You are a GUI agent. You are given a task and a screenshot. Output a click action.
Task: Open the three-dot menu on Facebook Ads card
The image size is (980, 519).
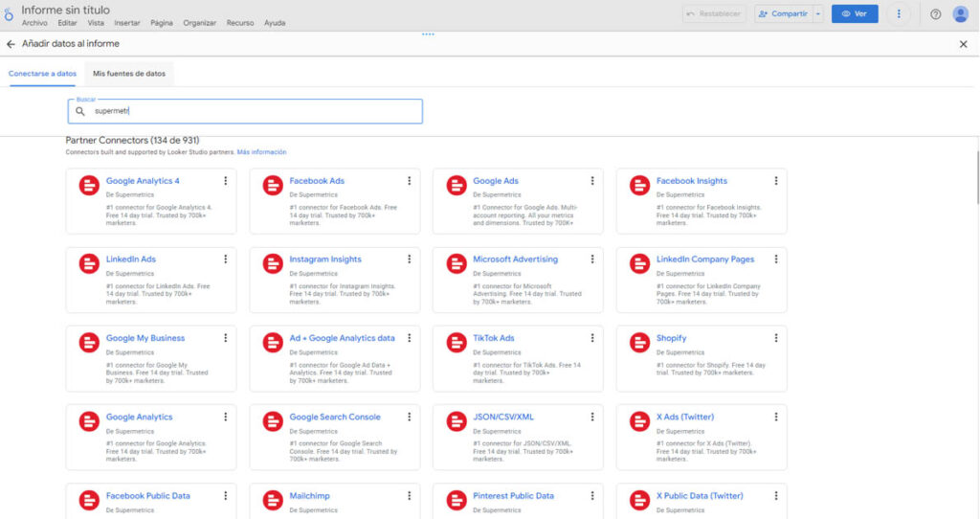(x=410, y=181)
